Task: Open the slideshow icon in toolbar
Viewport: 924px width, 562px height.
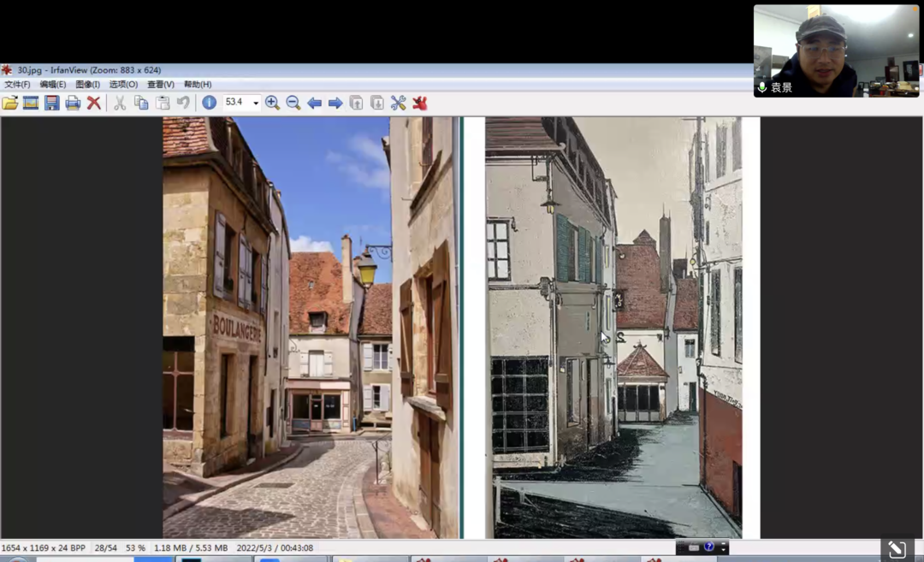Action: pyautogui.click(x=31, y=103)
